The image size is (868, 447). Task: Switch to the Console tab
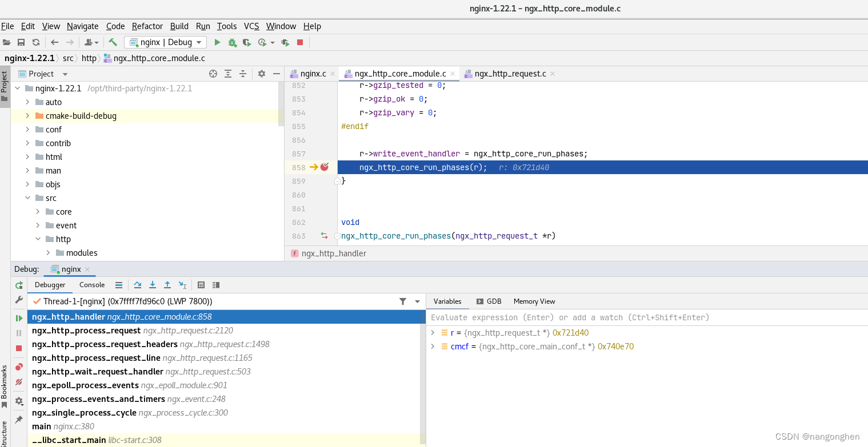coord(92,285)
